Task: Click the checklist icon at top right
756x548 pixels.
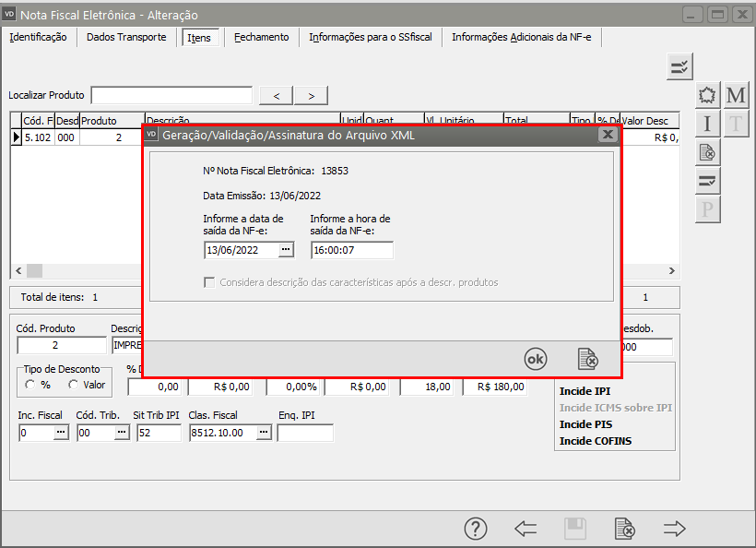Action: tap(679, 66)
